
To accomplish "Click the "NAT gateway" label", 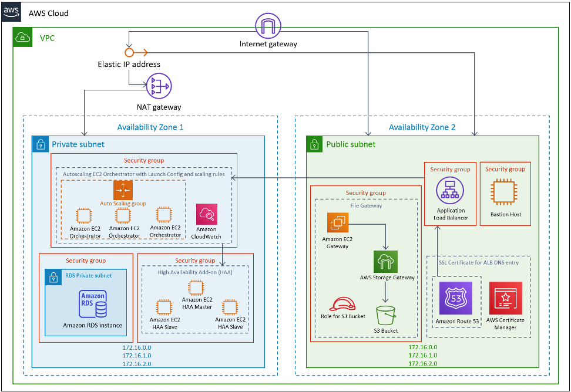I will click(159, 107).
